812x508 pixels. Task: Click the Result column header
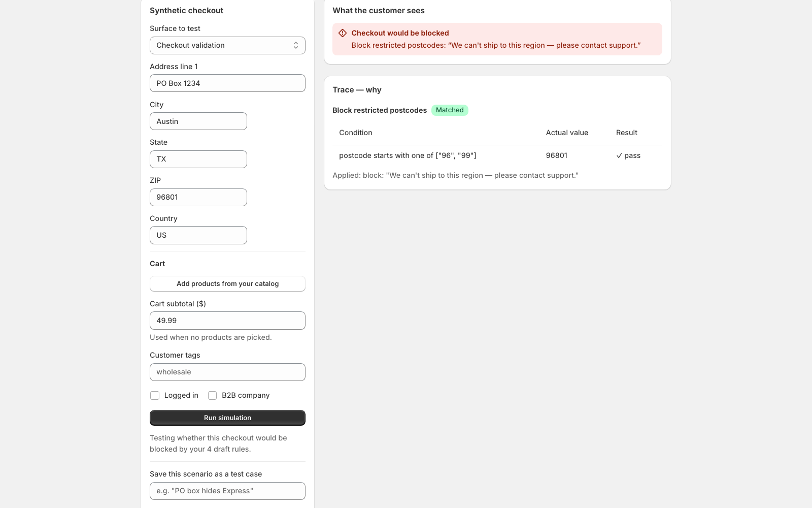pyautogui.click(x=627, y=133)
